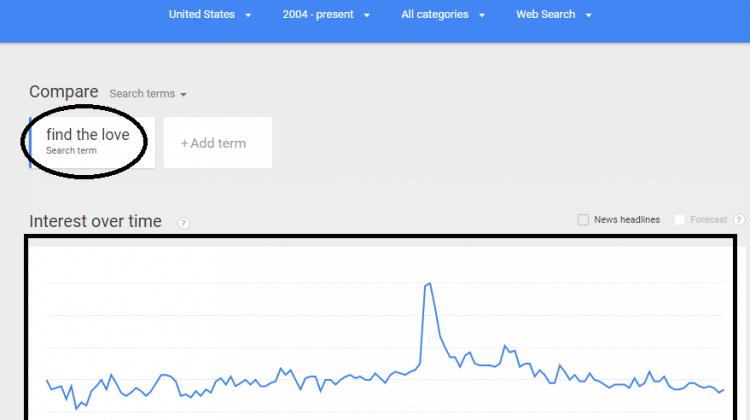The width and height of the screenshot is (750, 420).
Task: Open the Search terms compare selector
Action: 148,94
